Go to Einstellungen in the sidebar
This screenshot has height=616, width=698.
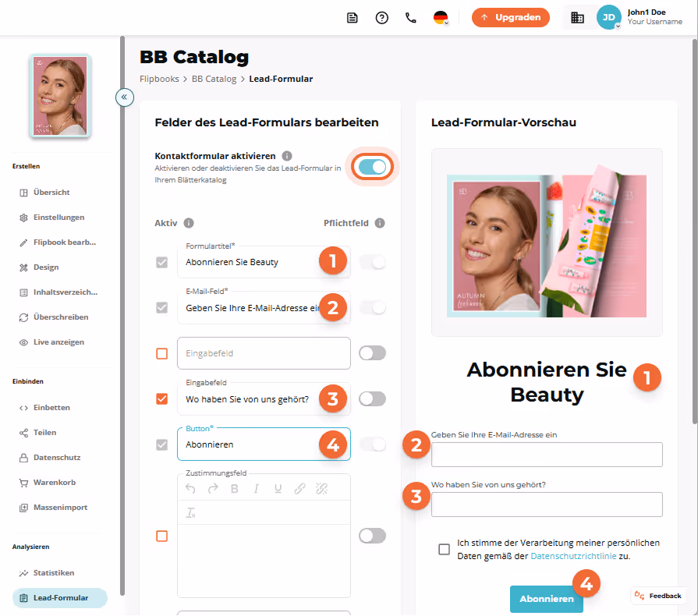pos(58,218)
